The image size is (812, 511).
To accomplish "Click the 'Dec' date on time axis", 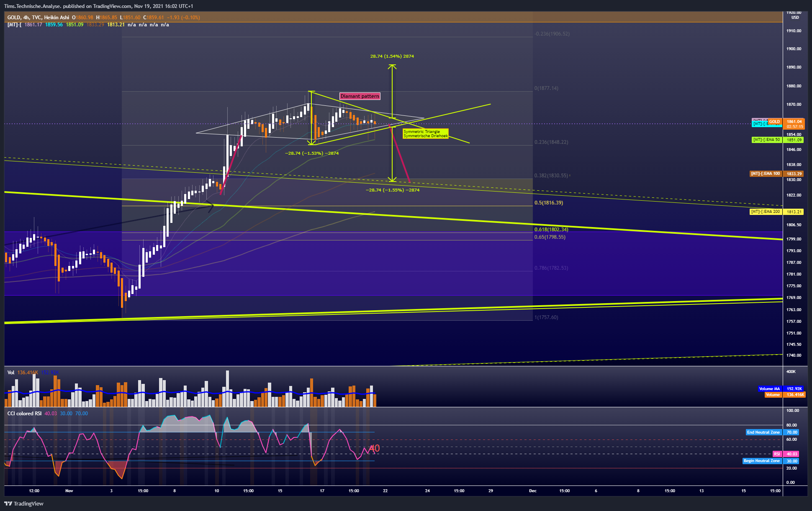I will (533, 491).
